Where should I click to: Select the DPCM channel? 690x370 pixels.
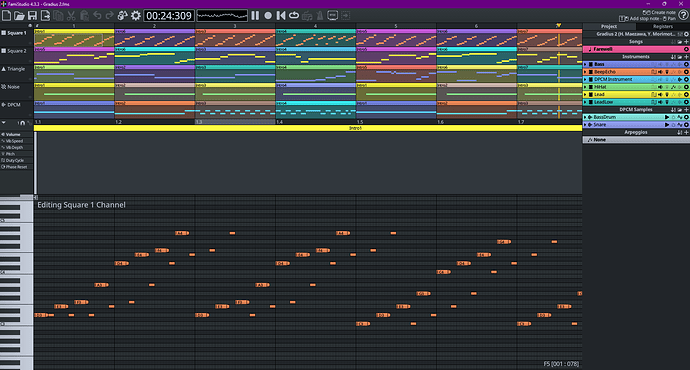coord(17,105)
